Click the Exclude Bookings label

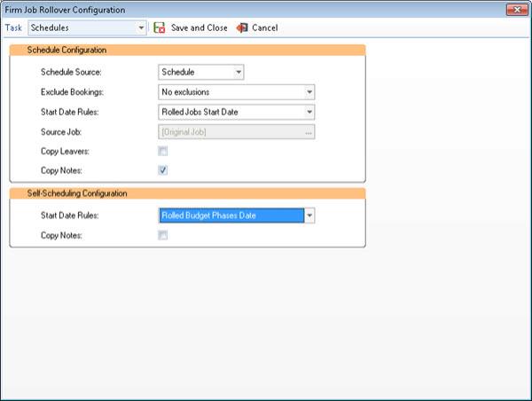point(73,92)
